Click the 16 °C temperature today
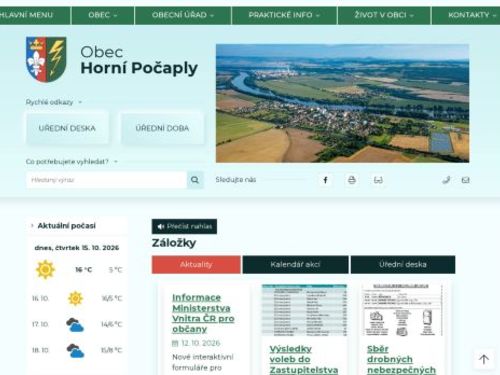Image resolution: width=500 pixels, height=375 pixels. [83, 270]
